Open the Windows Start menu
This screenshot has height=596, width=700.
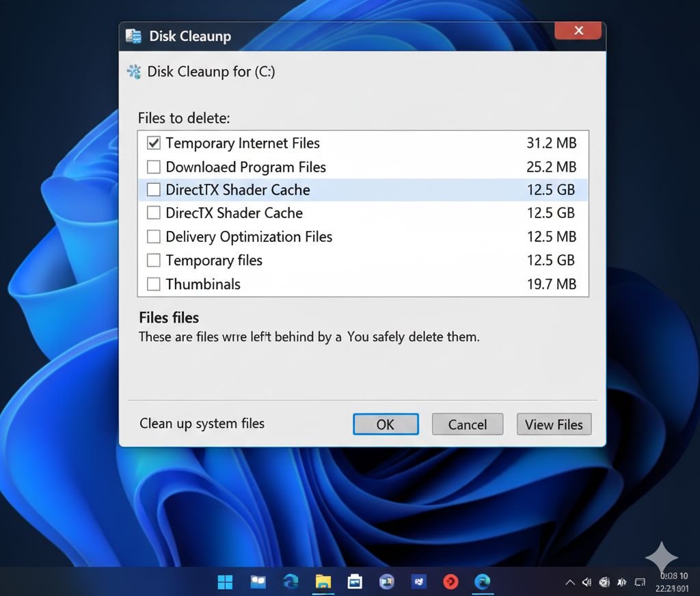pos(225,582)
